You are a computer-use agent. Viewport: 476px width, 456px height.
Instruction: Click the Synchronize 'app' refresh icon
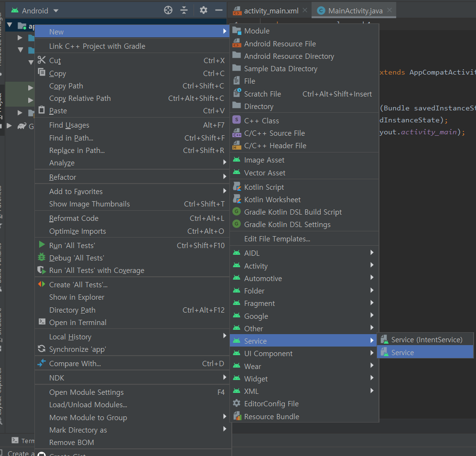tap(42, 348)
